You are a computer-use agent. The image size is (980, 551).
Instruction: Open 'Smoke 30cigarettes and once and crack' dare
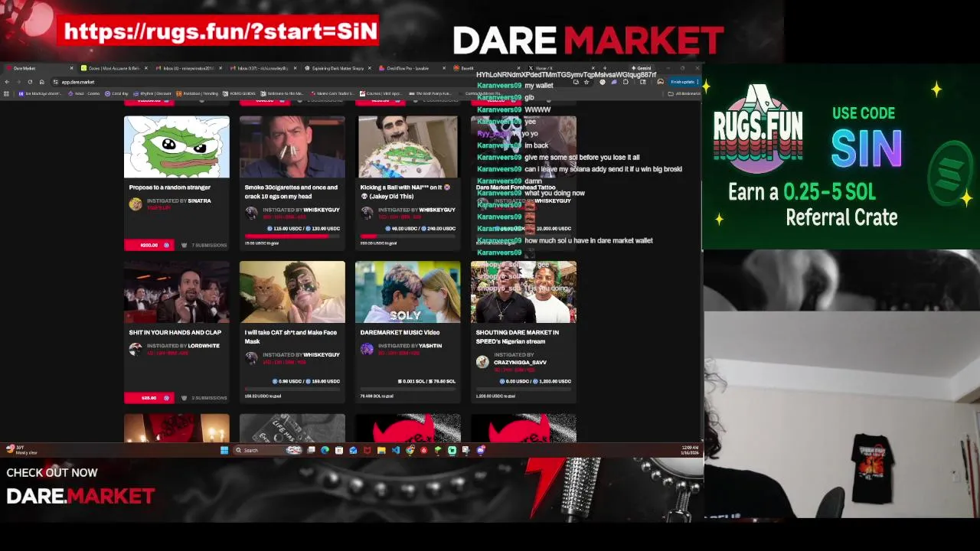(291, 191)
